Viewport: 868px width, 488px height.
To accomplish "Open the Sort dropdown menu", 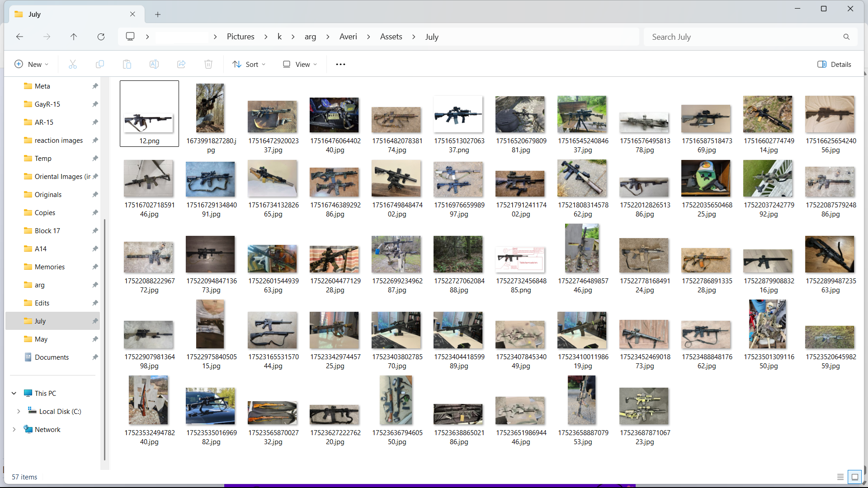I will 249,64.
